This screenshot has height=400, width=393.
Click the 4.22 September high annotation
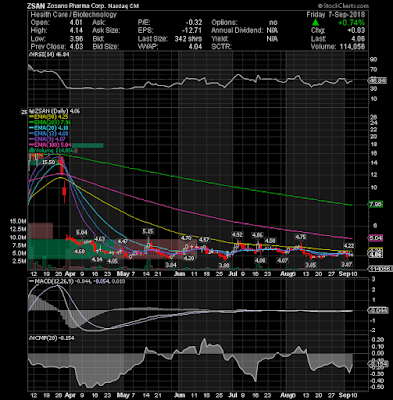coord(348,246)
